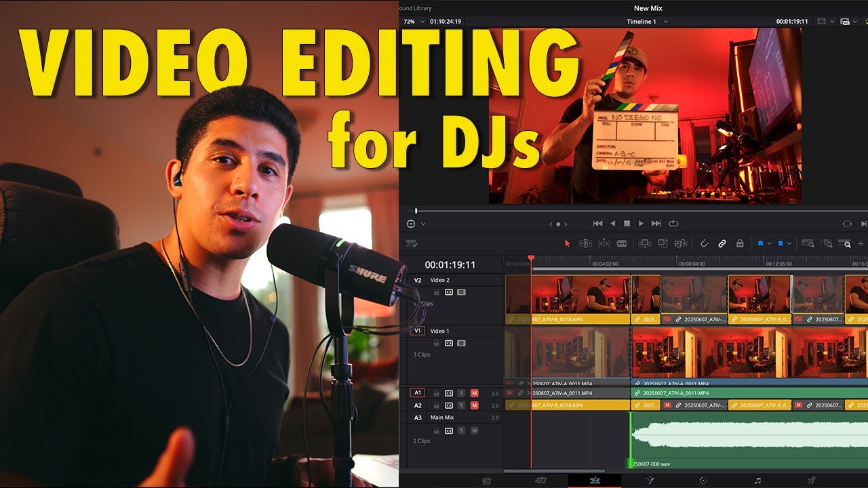Viewport: 868px width, 488px height.
Task: Click the Overwrite Clip icon
Action: (x=663, y=243)
